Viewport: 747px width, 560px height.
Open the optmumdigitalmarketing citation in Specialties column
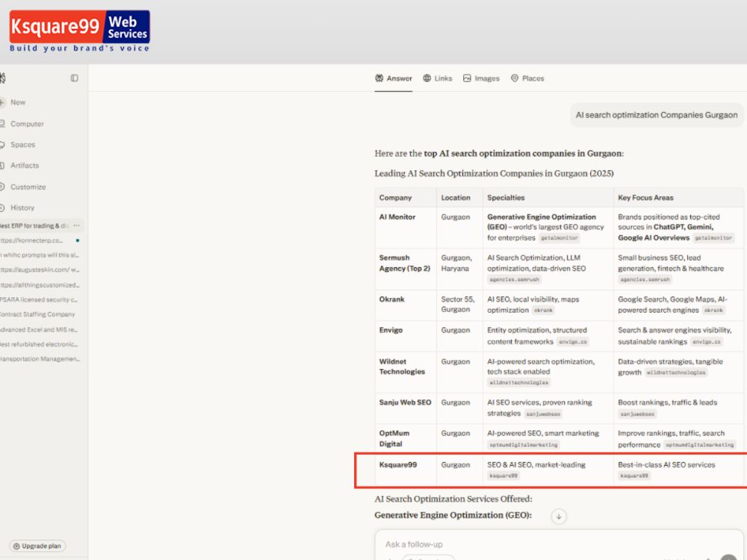pyautogui.click(x=523, y=445)
